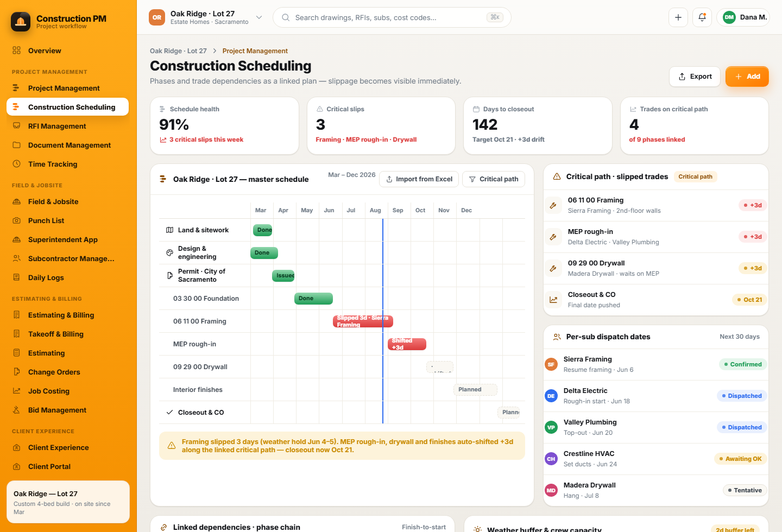Open Daily Logs

67,277
